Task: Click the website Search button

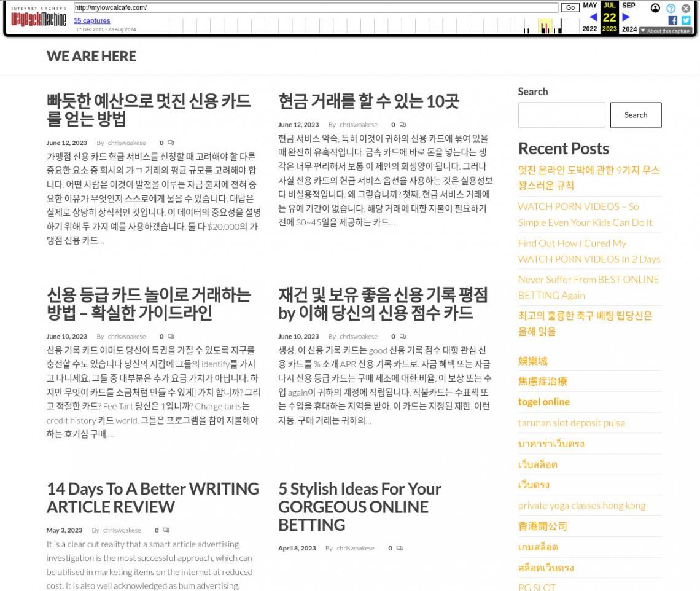Action: 636,115
